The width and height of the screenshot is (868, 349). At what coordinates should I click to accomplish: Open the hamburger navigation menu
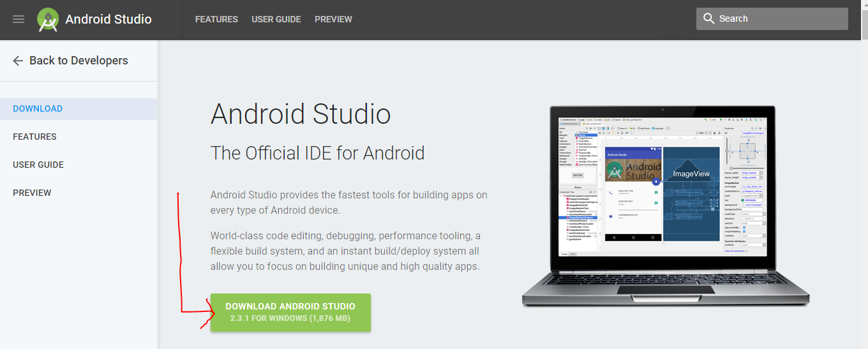(x=19, y=19)
